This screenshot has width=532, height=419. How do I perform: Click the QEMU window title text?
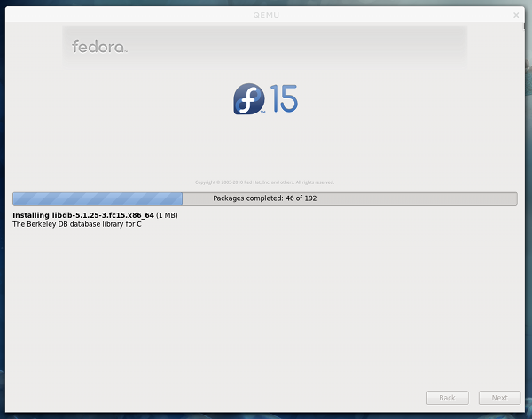[266, 15]
